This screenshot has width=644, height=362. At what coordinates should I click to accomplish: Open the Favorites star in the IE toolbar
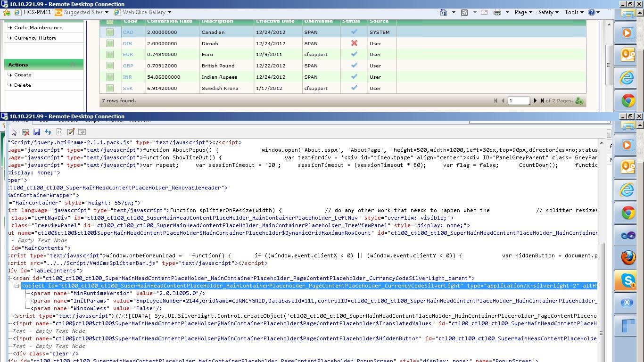7,12
